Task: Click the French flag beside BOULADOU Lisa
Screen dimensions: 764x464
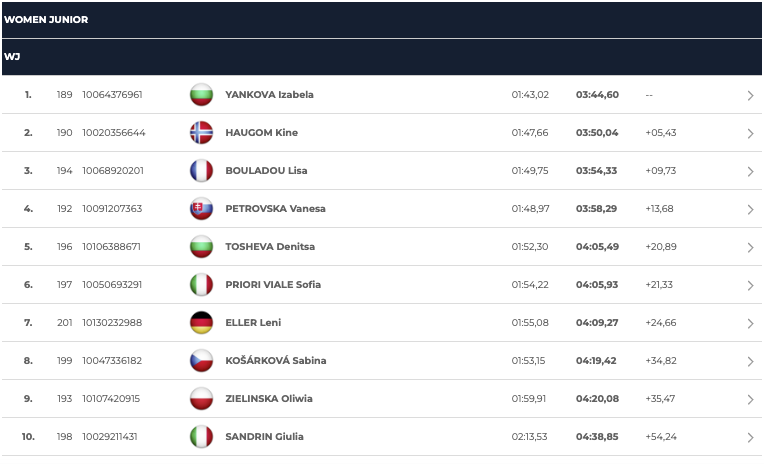Action: (x=201, y=171)
